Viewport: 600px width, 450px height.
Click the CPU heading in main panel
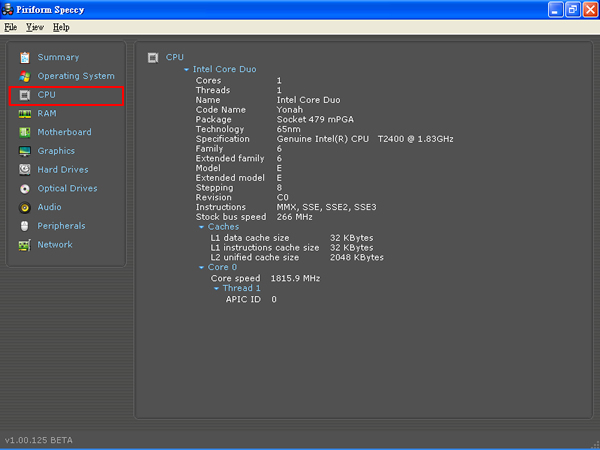174,57
